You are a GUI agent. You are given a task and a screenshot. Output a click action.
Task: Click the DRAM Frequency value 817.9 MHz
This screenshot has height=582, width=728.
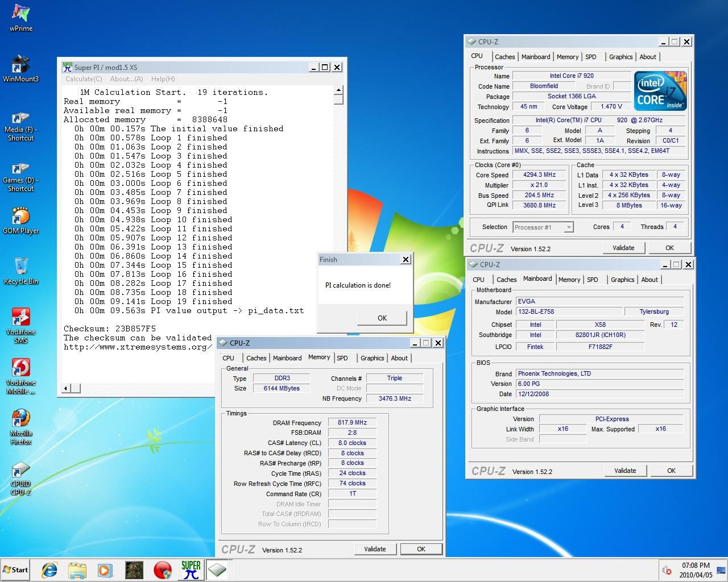pos(352,423)
